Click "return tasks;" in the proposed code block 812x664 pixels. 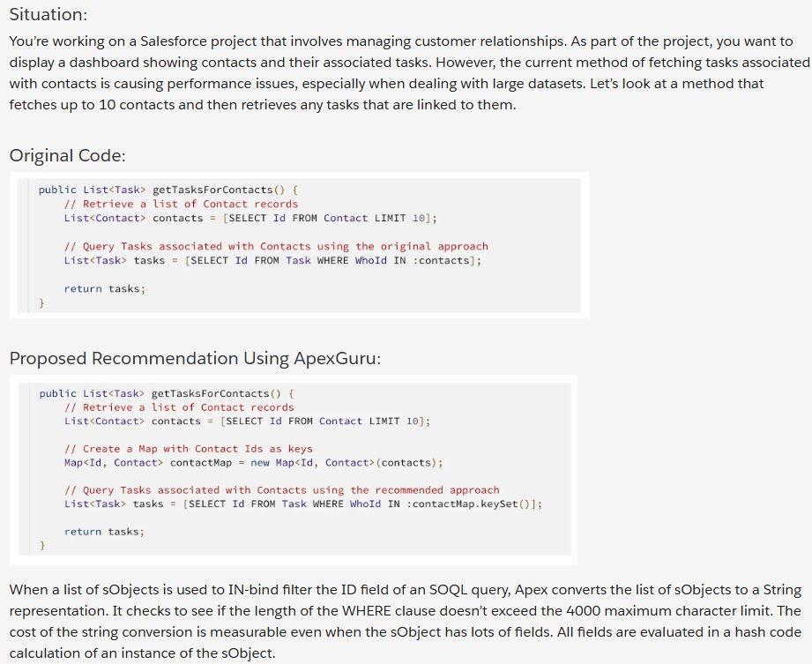104,532
